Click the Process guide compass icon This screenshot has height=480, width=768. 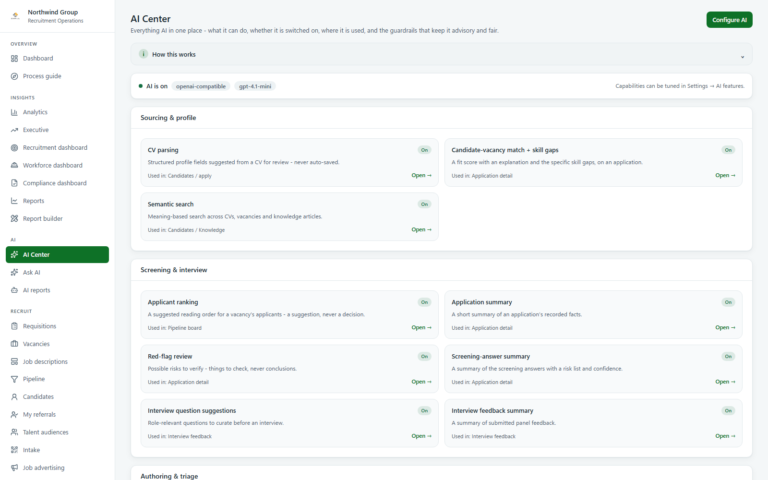point(14,76)
